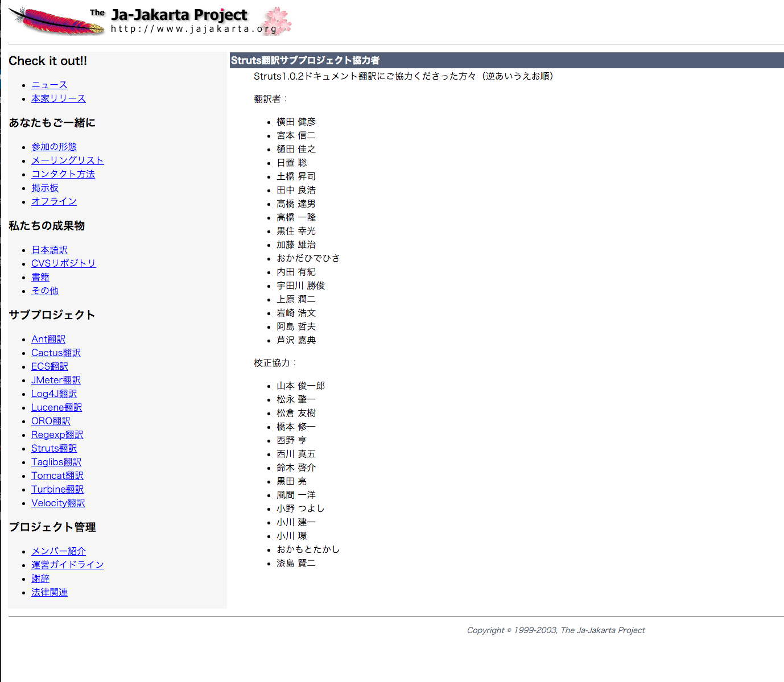784x682 pixels.
Task: Open メンバー紹介 under プロジェクト管理
Action: click(x=58, y=551)
